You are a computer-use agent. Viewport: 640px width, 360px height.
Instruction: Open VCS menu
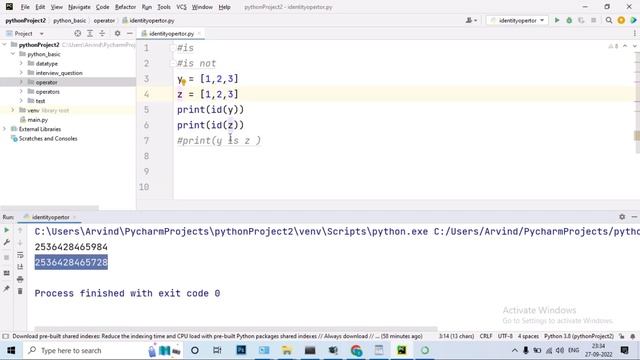pos(181,7)
